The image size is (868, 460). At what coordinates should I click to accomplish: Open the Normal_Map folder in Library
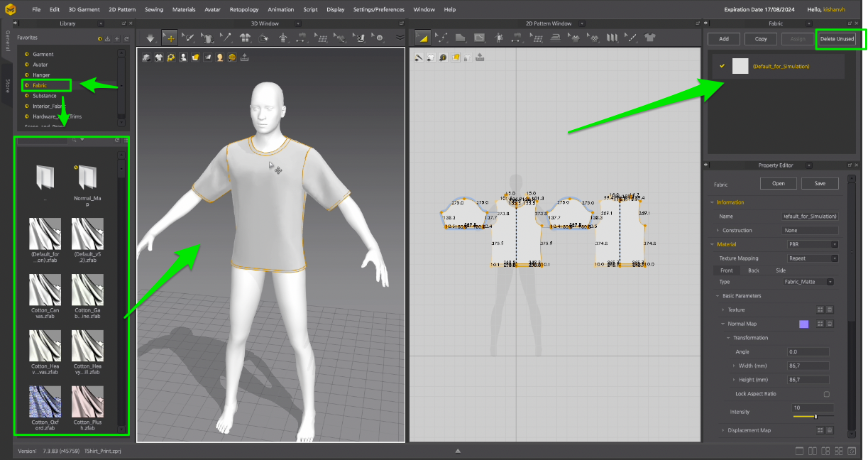87,177
